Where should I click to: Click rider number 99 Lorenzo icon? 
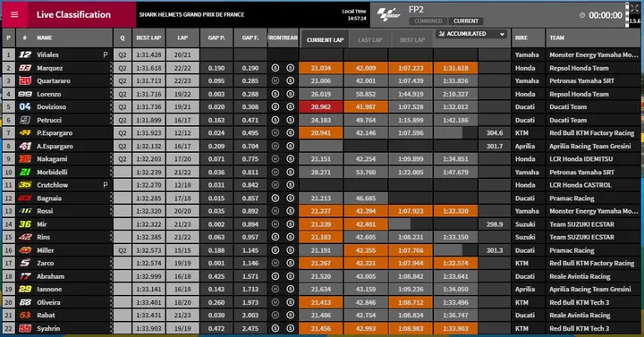25,94
